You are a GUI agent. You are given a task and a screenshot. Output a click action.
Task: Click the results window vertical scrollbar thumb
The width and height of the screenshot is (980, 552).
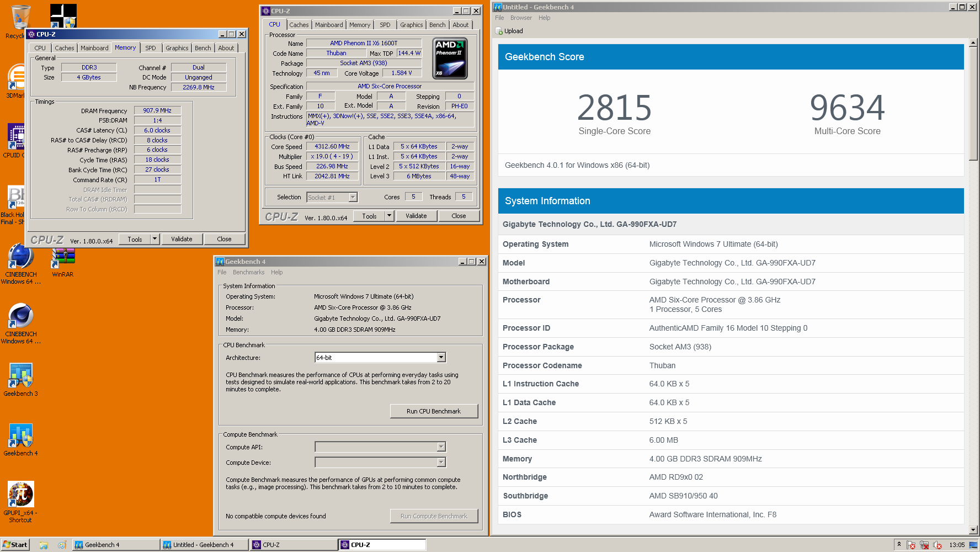[x=973, y=104]
